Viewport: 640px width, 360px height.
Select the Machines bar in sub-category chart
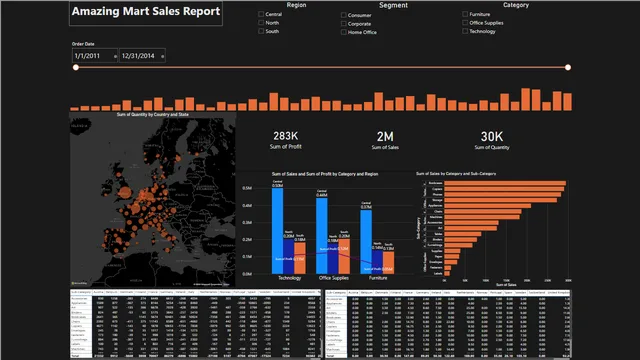[482, 217]
